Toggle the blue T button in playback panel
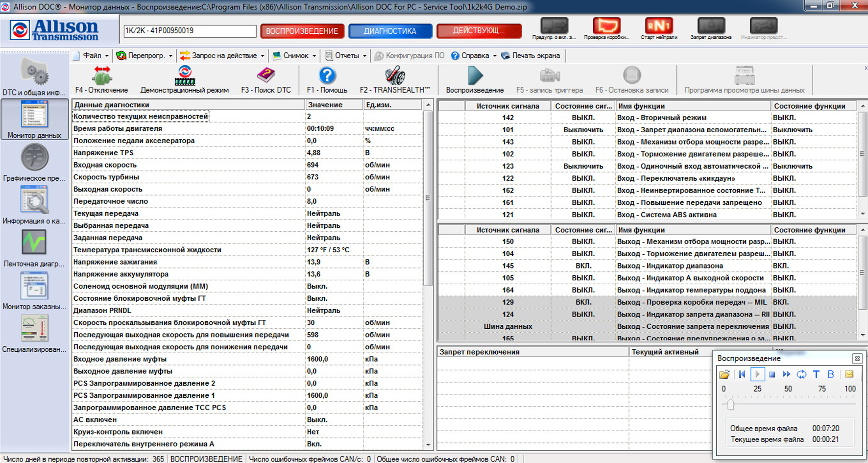 tap(816, 374)
